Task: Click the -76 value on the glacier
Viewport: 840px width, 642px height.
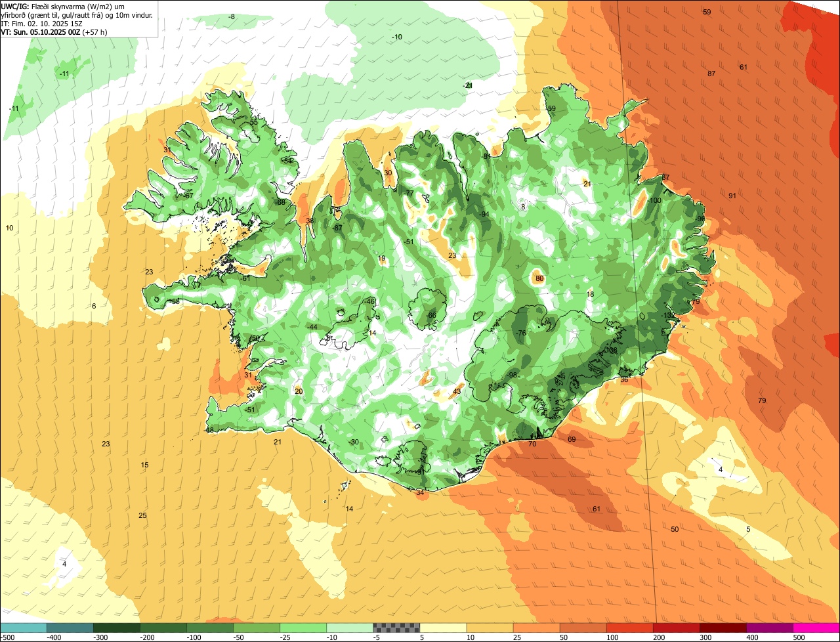Action: (x=521, y=333)
